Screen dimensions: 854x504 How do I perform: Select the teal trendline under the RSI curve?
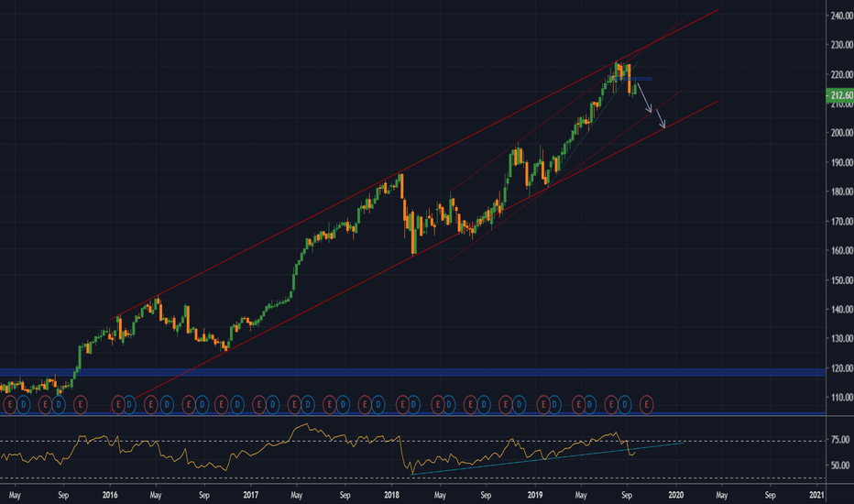click(547, 459)
